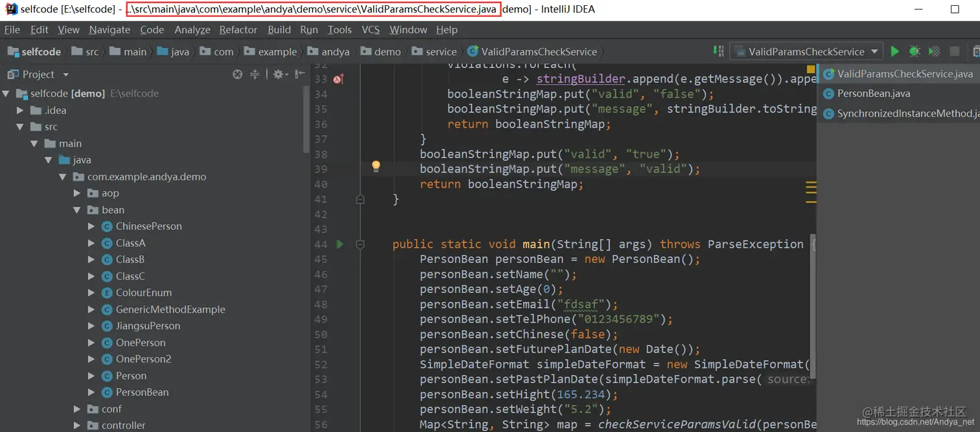Open the Project view selector dropdown arrow
This screenshot has width=980, height=432.
pos(65,75)
